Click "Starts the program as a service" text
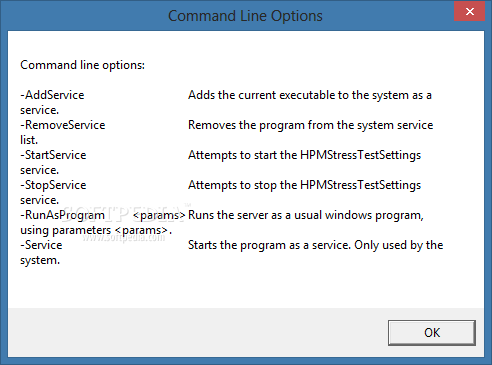Screen dimensions: 492x365 269,245
